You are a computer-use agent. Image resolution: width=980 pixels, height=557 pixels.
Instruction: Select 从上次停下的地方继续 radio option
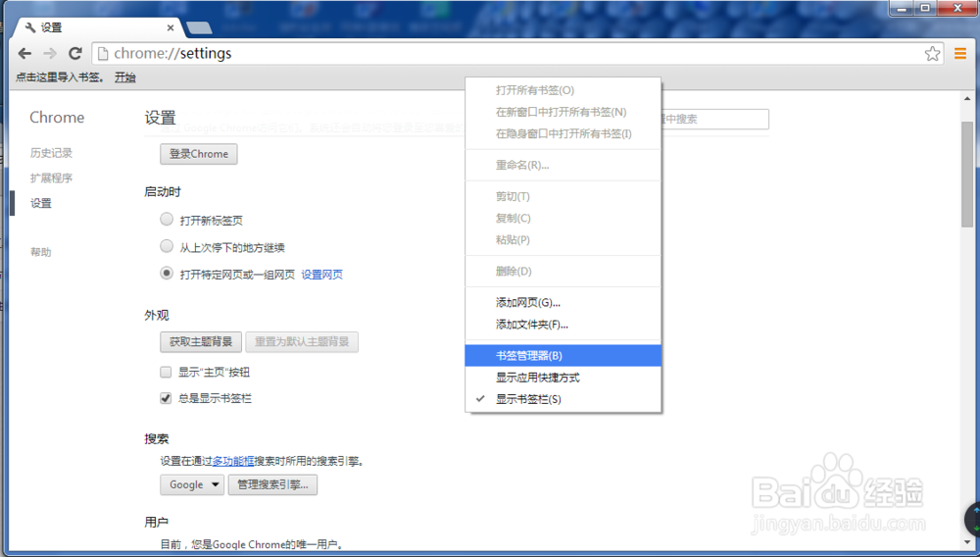[167, 246]
